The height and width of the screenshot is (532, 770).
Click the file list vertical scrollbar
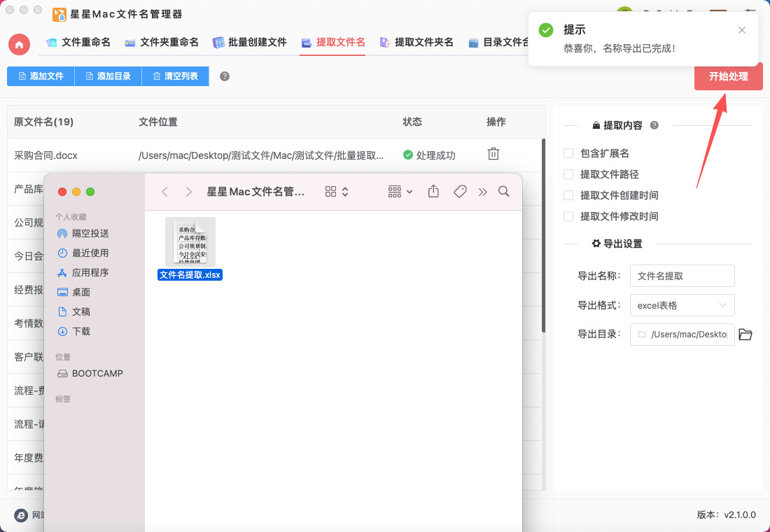point(543,236)
